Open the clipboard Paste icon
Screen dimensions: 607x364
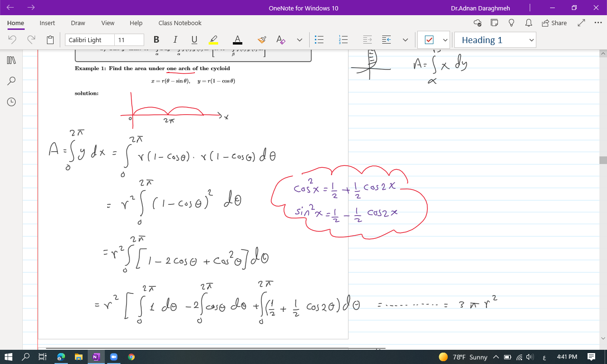(50, 40)
